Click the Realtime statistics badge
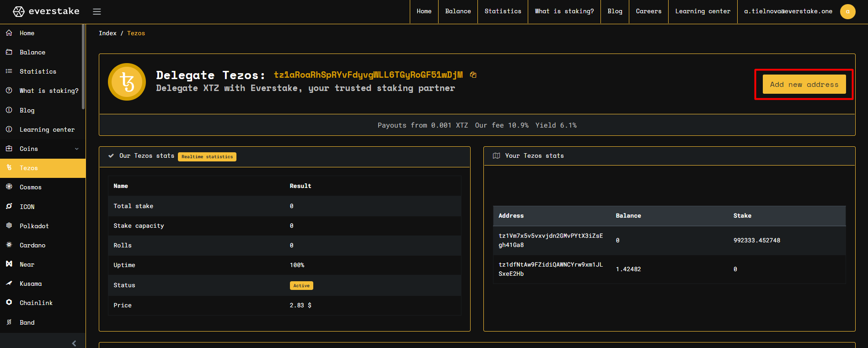868x348 pixels. pyautogui.click(x=207, y=157)
